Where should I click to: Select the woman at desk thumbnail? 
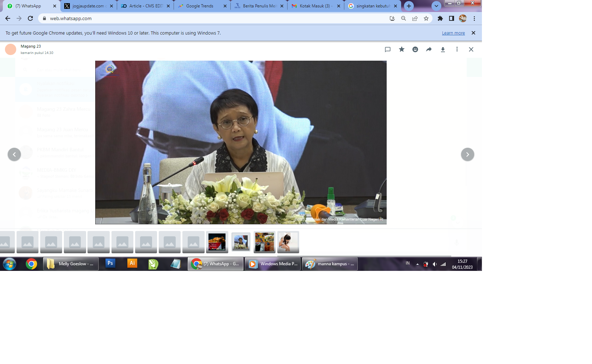point(241,242)
